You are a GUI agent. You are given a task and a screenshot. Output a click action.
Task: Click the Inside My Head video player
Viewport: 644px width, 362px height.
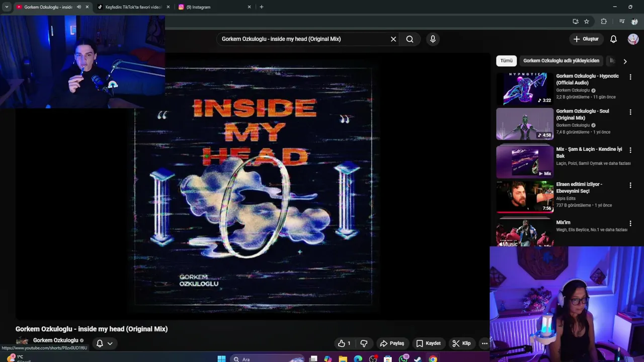(253, 186)
